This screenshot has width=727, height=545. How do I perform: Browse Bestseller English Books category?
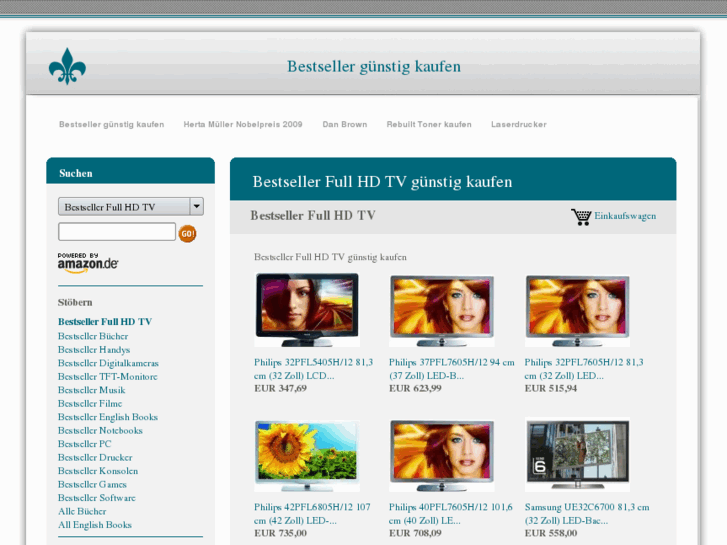(x=108, y=417)
